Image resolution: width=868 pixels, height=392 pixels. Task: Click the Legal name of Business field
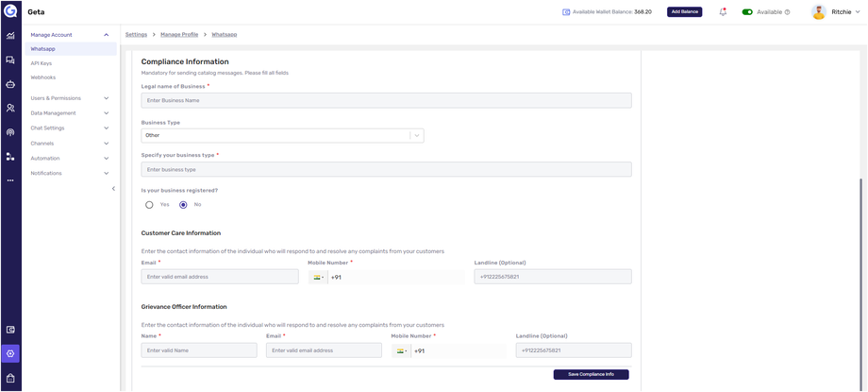pyautogui.click(x=386, y=100)
